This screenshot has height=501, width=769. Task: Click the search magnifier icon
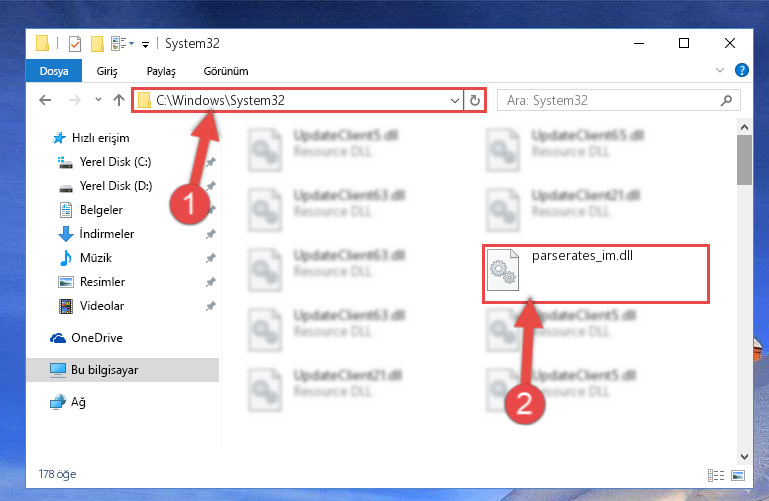click(x=726, y=100)
